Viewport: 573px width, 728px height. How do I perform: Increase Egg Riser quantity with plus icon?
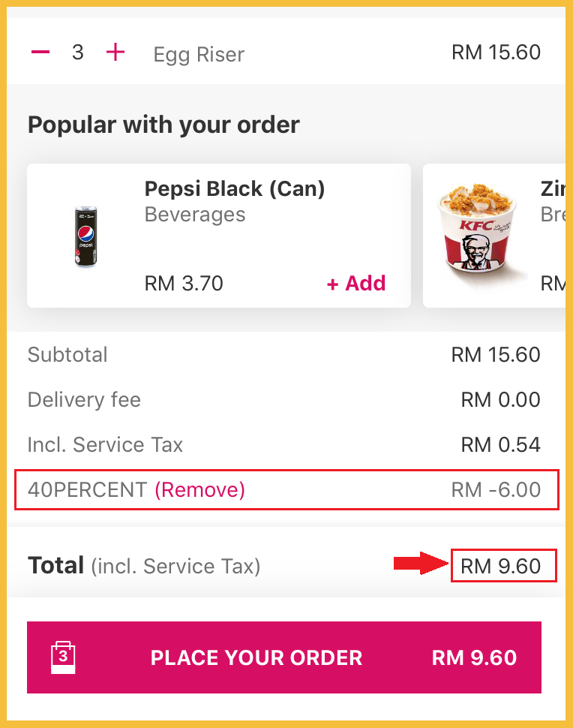[115, 53]
